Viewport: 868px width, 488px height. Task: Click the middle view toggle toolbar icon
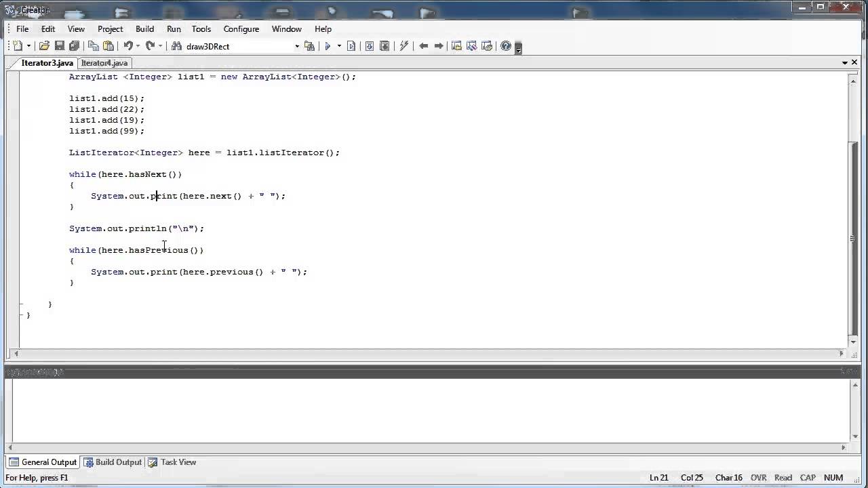click(471, 46)
